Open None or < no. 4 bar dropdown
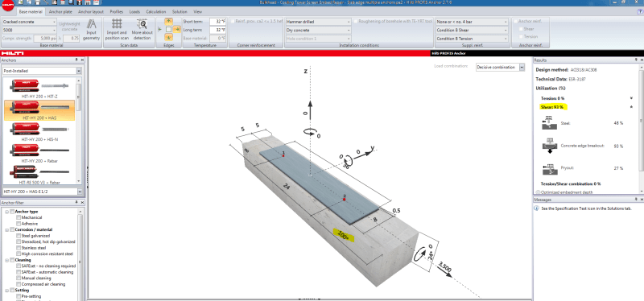Image resolution: width=644 pixels, height=301 pixels. pyautogui.click(x=472, y=22)
